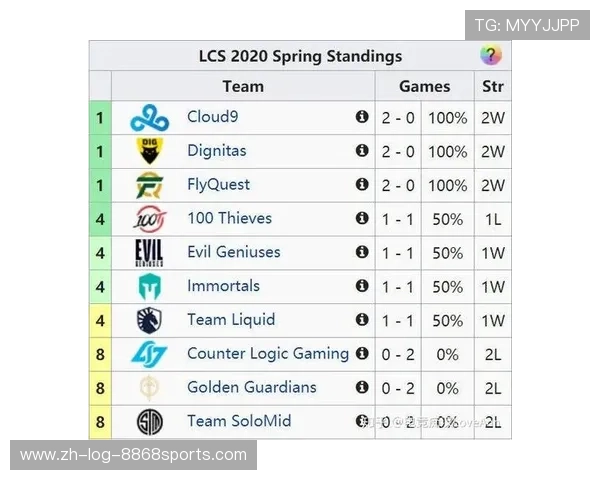The height and width of the screenshot is (480, 600).
Task: Open the Golden Guardians team link
Action: pos(251,387)
